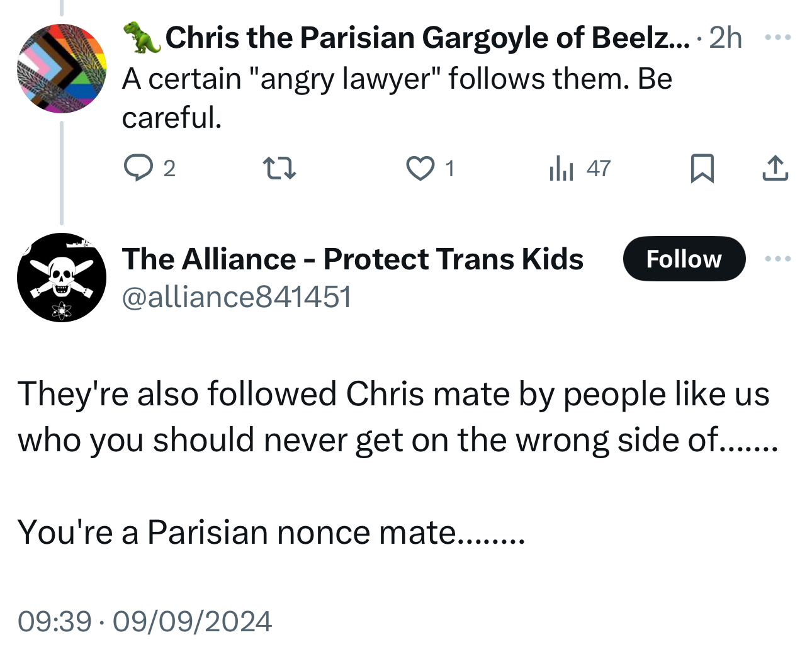This screenshot has height=664, width=812.
Task: Like Chris's reply with the heart icon
Action: [x=419, y=168]
